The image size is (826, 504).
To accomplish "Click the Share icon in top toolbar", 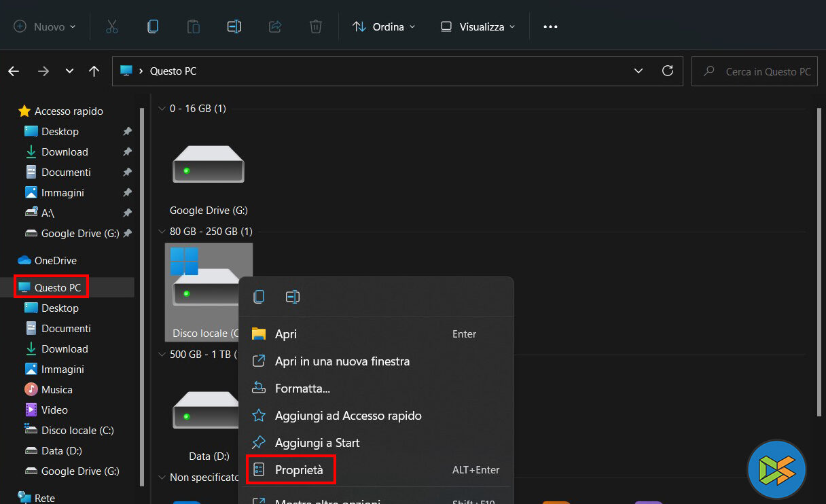I will [x=275, y=26].
